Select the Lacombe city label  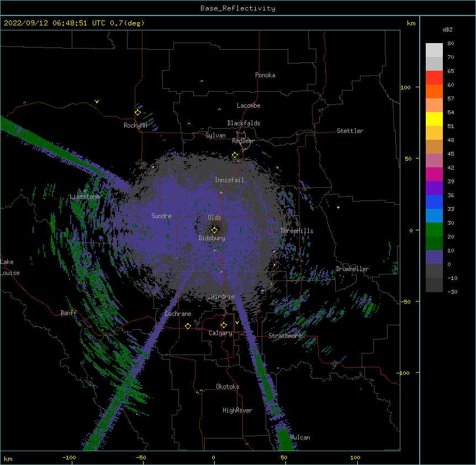(248, 105)
